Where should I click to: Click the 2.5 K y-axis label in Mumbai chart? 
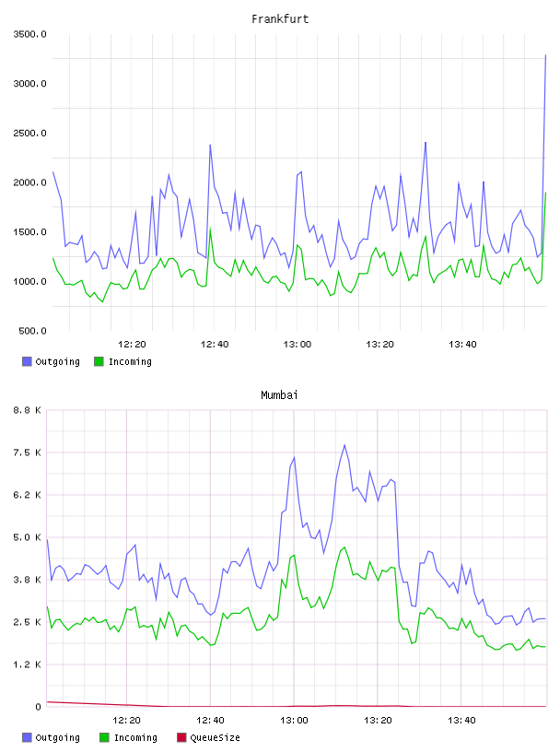27,622
